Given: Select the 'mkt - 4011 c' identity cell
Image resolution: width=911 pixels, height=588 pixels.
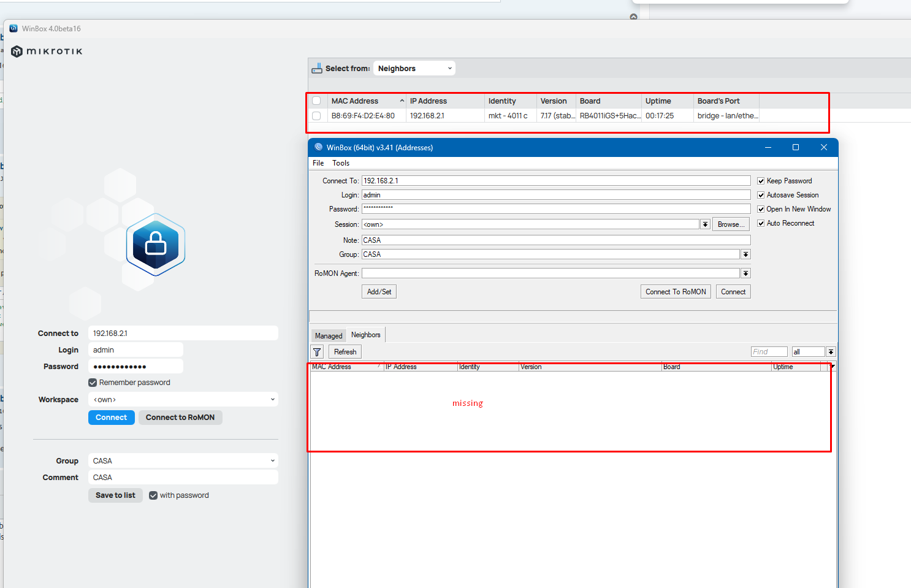Looking at the screenshot, I should [511, 115].
